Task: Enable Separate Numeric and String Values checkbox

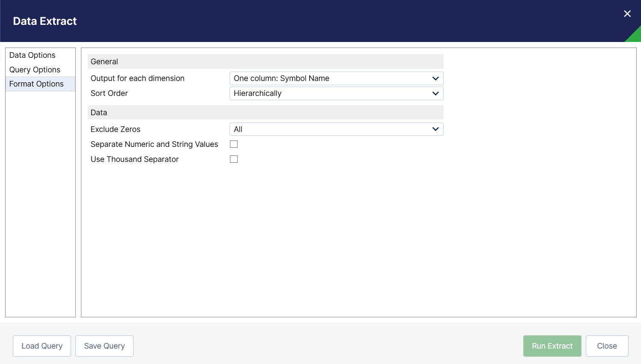Action: pos(234,144)
